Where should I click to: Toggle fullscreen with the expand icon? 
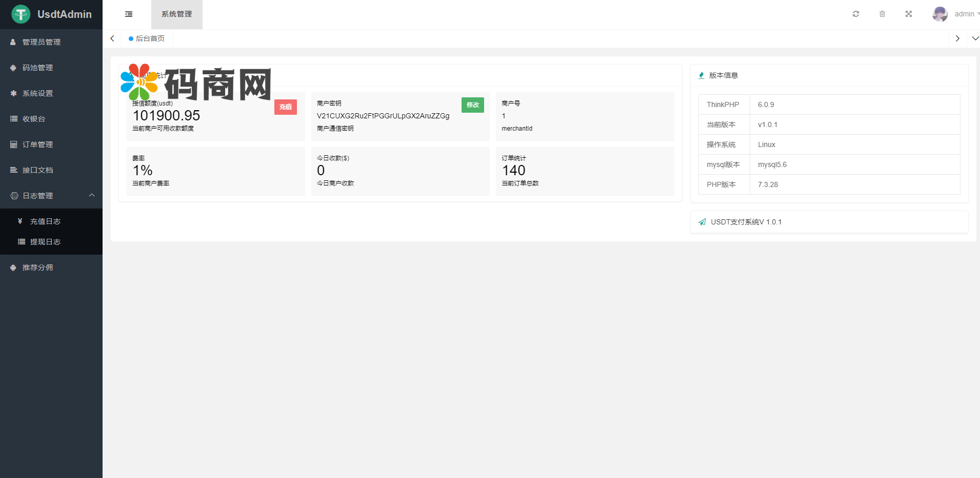[909, 14]
